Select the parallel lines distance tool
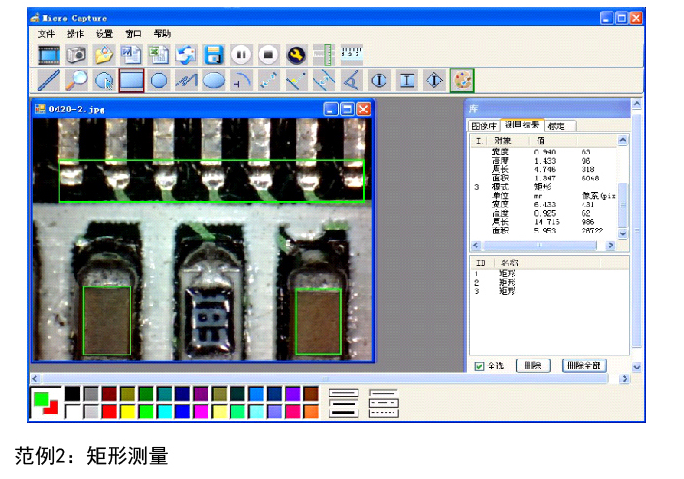The width and height of the screenshot is (684, 479). (324, 80)
